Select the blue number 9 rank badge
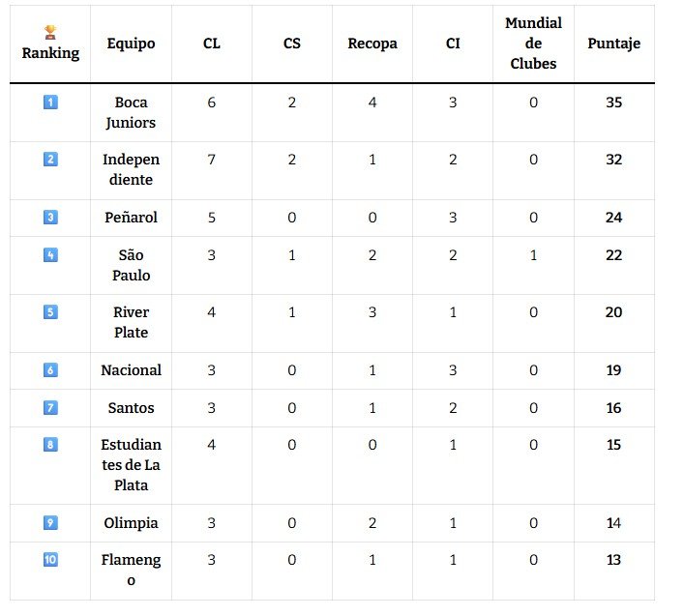This screenshot has width=684, height=616. pos(50,522)
